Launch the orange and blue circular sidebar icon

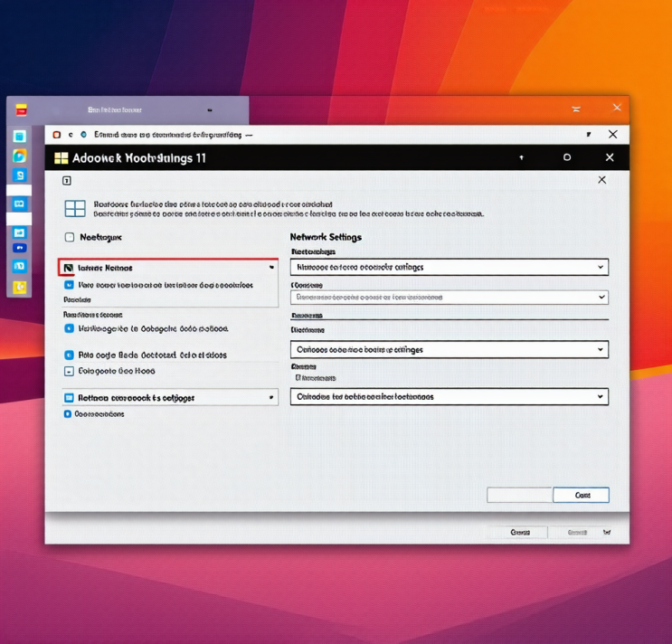tap(19, 156)
